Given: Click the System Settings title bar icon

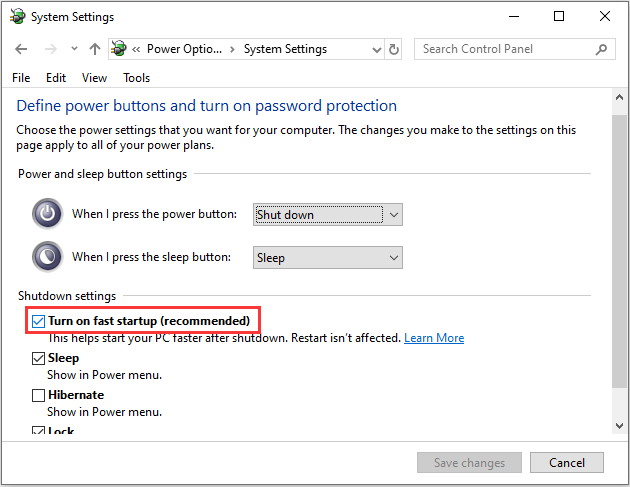Looking at the screenshot, I should [17, 16].
